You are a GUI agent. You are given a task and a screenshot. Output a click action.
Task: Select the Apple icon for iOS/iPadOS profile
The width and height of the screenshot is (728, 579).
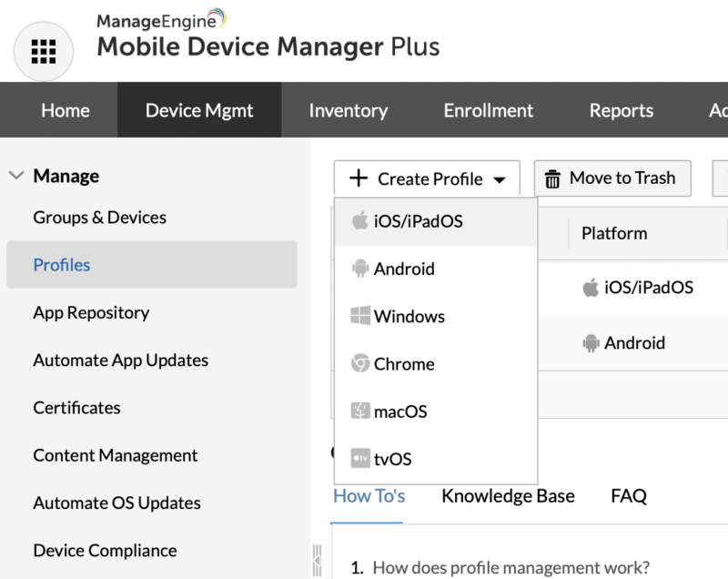pyautogui.click(x=360, y=220)
